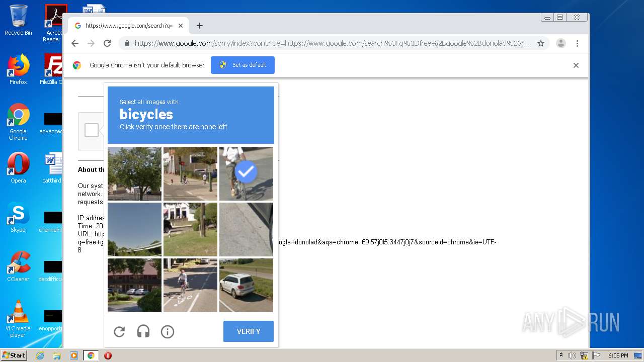This screenshot has width=644, height=362.
Task: Select the highway overpass image tile
Action: coord(134,229)
